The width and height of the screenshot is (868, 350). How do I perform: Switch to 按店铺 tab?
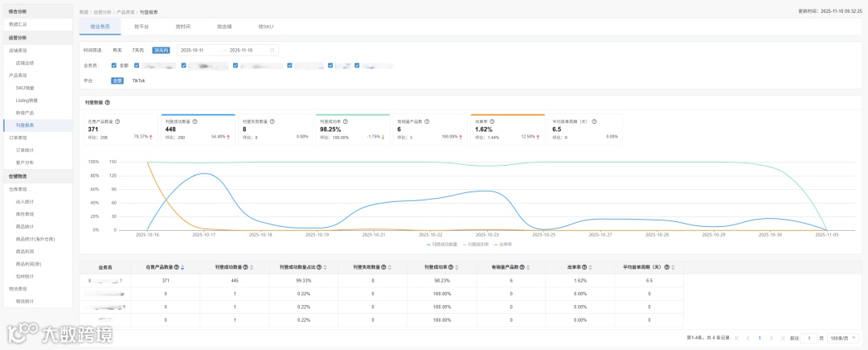click(x=224, y=27)
